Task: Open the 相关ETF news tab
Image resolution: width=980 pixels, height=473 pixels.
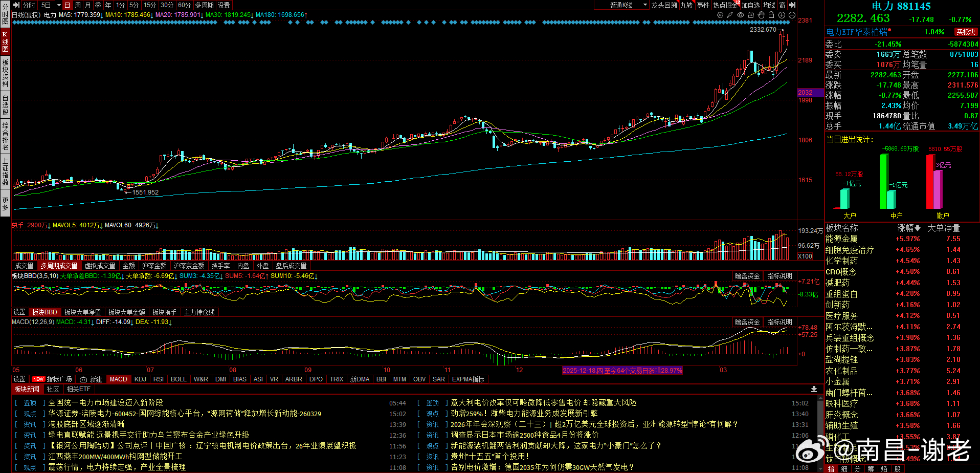Action: 78,390
